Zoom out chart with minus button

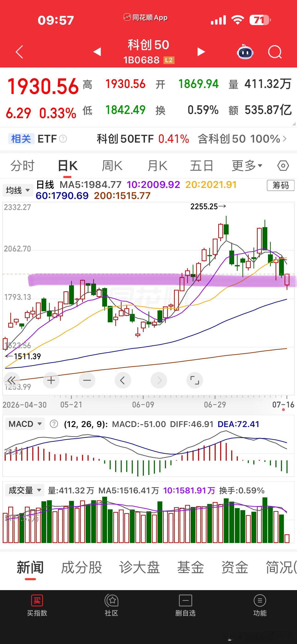87,381
